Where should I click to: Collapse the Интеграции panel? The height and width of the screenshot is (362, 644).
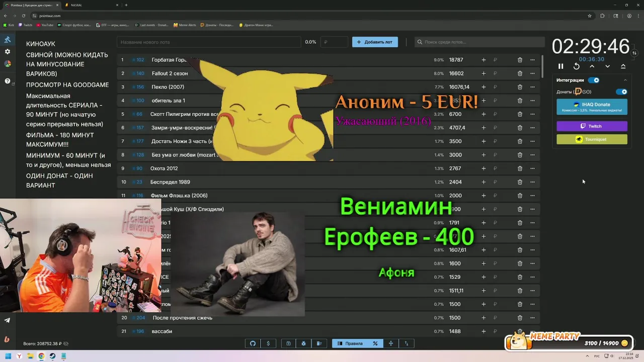pyautogui.click(x=625, y=80)
